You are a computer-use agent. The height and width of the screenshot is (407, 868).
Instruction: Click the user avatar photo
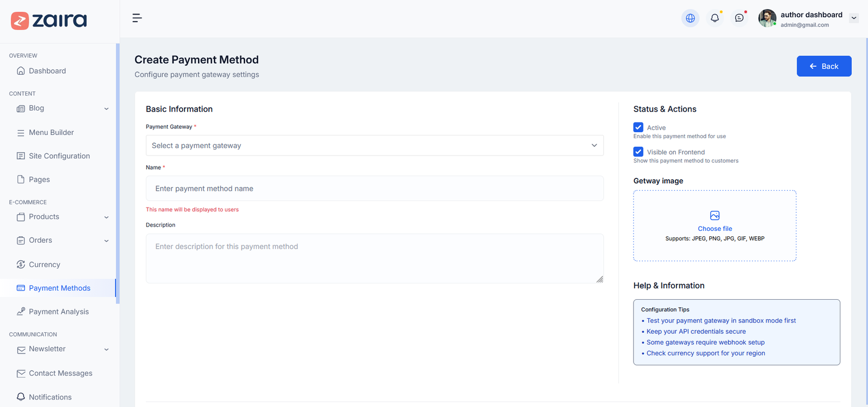point(767,18)
